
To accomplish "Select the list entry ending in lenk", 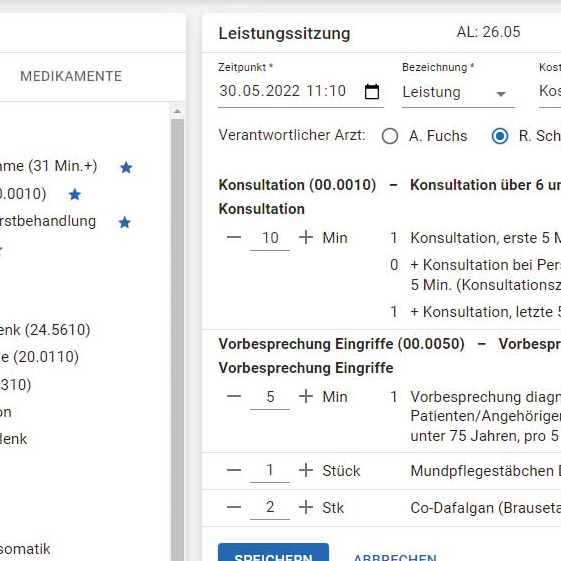I will (13, 439).
